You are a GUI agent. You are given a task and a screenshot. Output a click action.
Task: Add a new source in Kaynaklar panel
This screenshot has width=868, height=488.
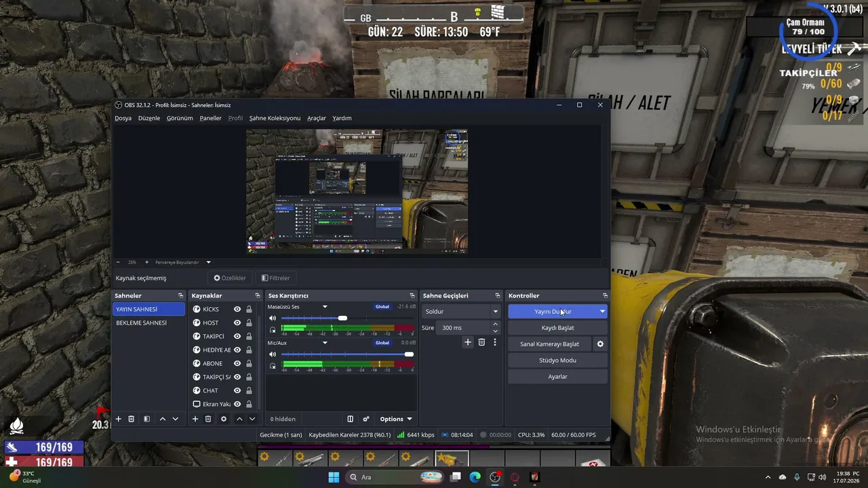pyautogui.click(x=195, y=419)
